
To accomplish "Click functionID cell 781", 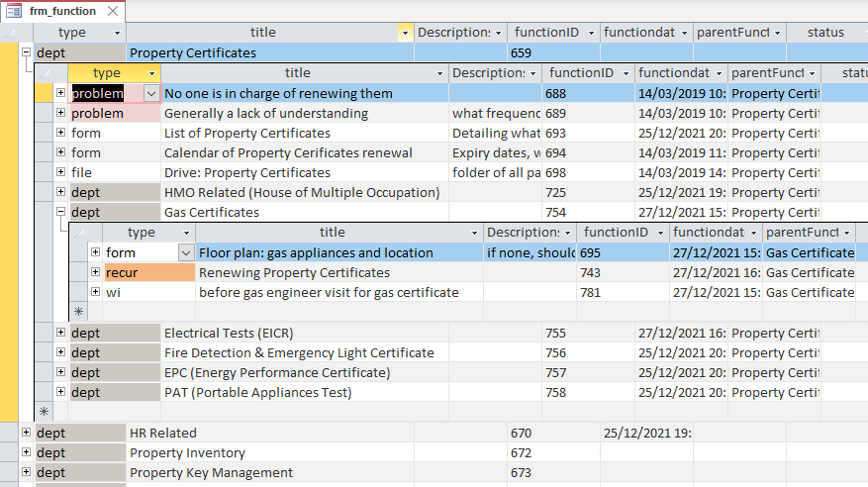I will tap(623, 293).
